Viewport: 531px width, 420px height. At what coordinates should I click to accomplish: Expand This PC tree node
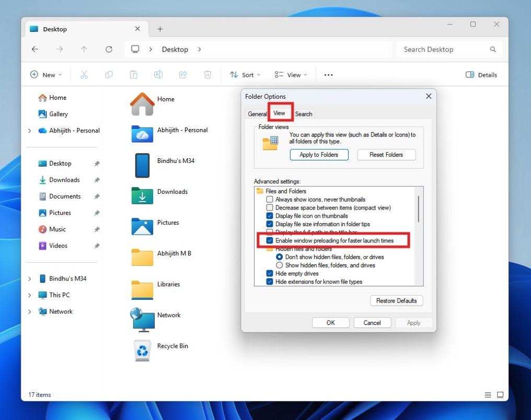[30, 295]
